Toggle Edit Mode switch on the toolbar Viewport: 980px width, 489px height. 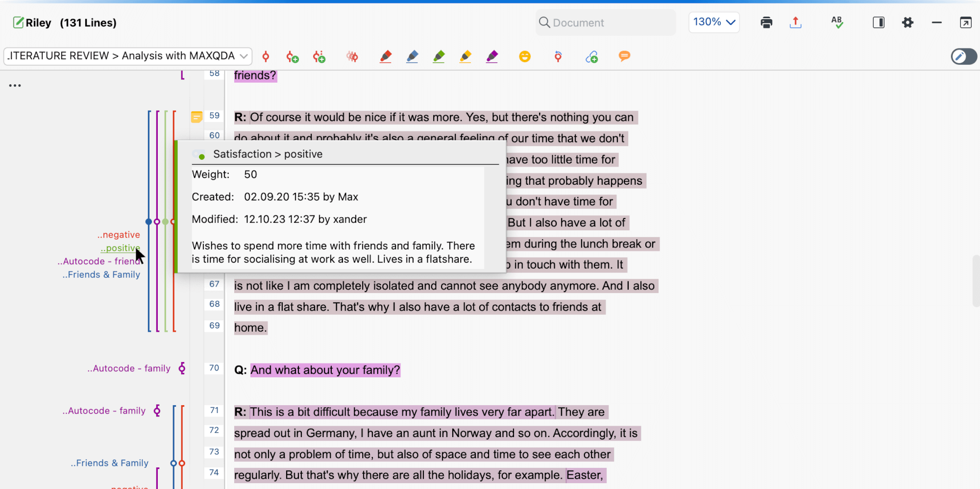coord(963,56)
